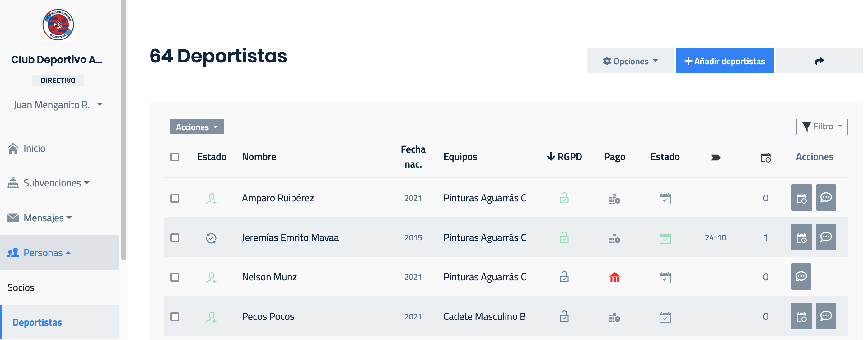
Task: Select the Pecos Pocos row checkbox
Action: tap(175, 316)
